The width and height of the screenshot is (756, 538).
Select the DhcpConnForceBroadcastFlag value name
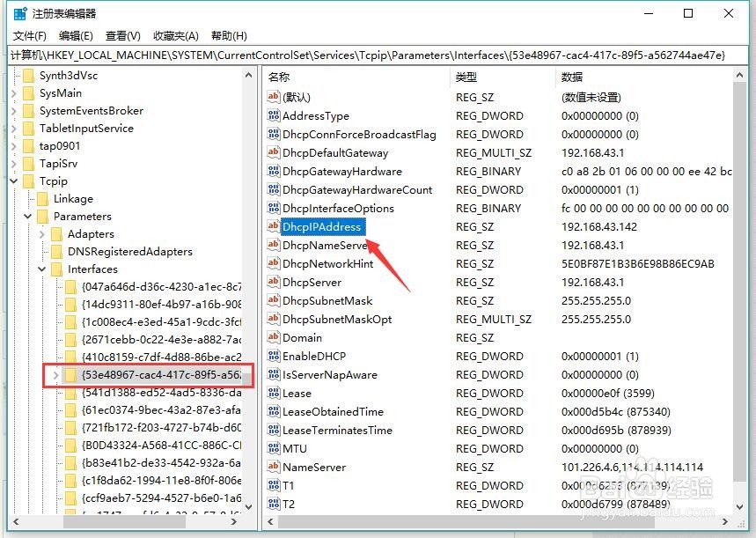click(359, 134)
